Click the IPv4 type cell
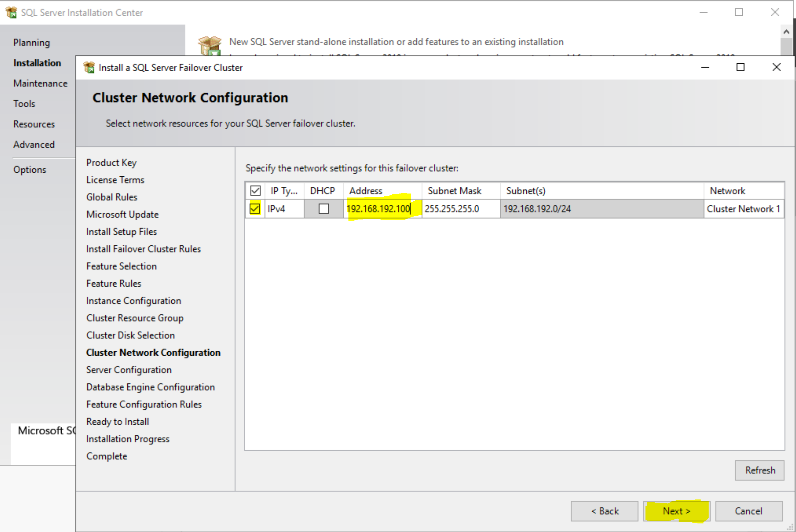This screenshot has height=532, width=796. click(x=284, y=209)
